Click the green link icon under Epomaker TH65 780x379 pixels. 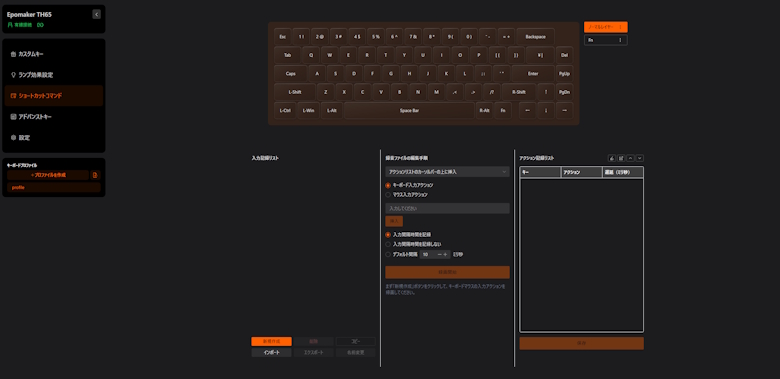tap(40, 24)
